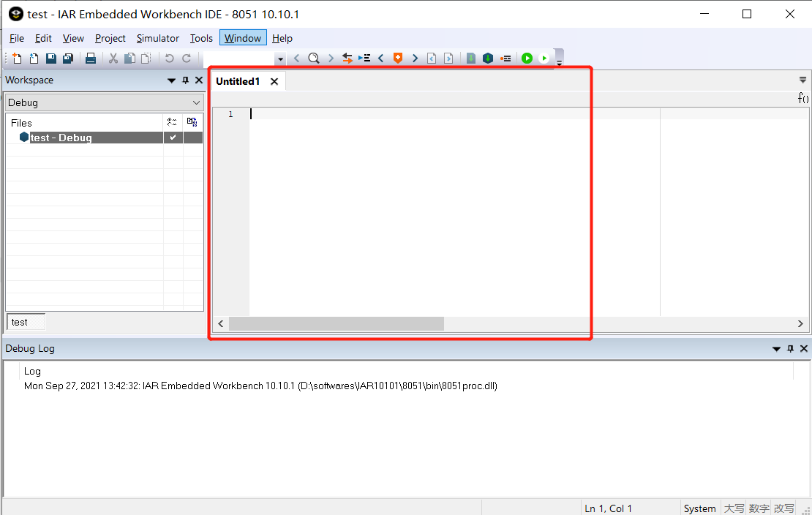Save the current file with the floppy icon
This screenshot has height=515, width=812.
50,58
